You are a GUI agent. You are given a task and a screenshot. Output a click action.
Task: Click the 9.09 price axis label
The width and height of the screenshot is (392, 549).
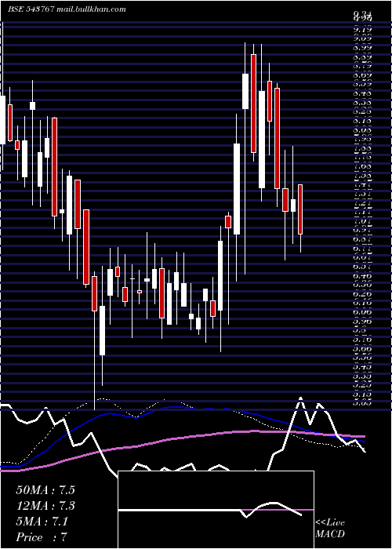[362, 38]
